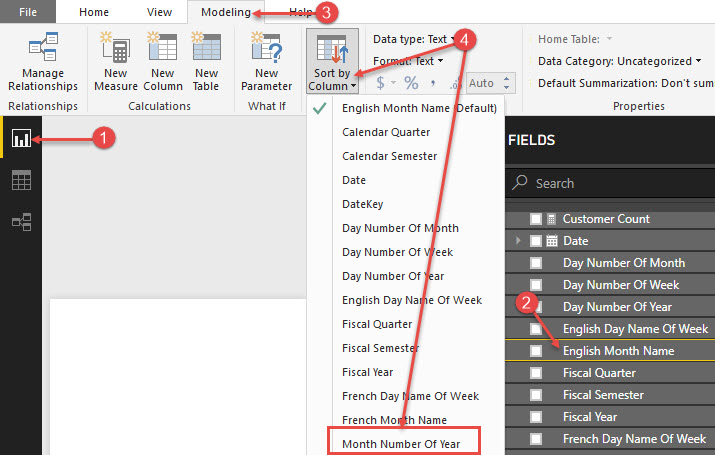Choose Day Number Of Year in sort menu
The image size is (715, 455).
(x=406, y=276)
